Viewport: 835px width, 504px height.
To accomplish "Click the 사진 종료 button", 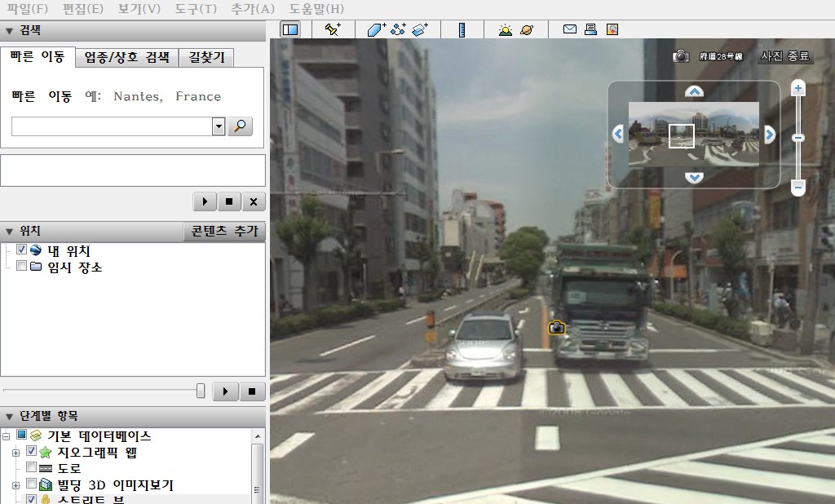I will click(x=785, y=56).
